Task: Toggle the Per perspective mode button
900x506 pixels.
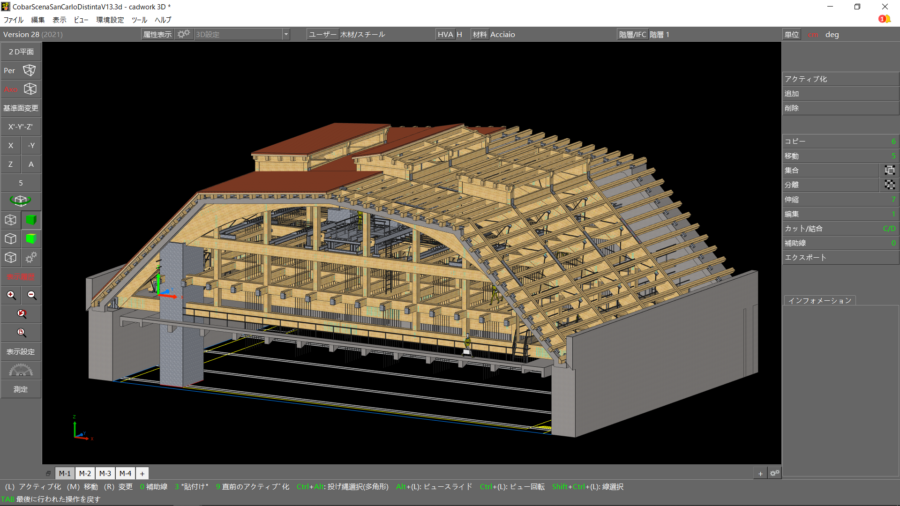Action: (10, 70)
